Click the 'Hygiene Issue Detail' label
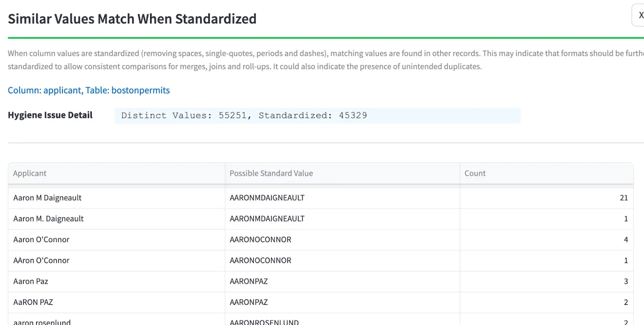Image resolution: width=644 pixels, height=325 pixels. tap(50, 115)
